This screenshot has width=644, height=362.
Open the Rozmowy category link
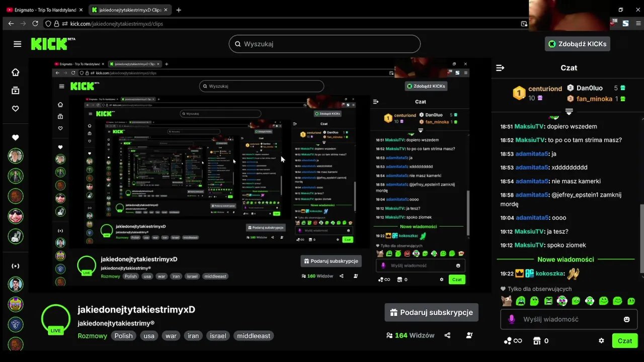click(x=93, y=336)
